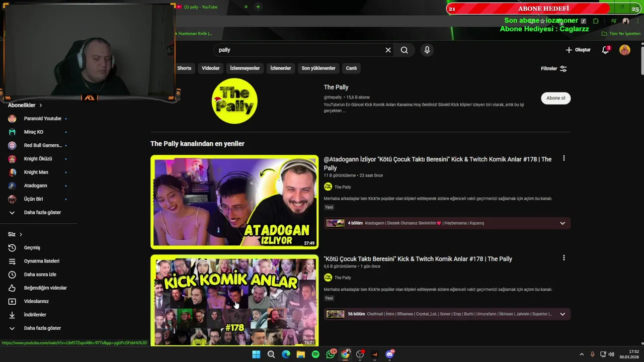The height and width of the screenshot is (362, 644).
Task: Open WhatsApp from taskbar
Action: coord(331,354)
